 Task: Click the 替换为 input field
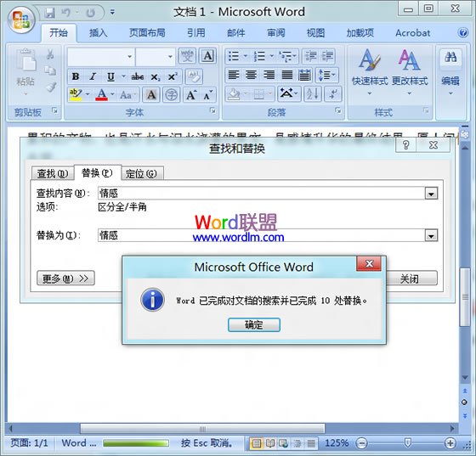coord(261,235)
